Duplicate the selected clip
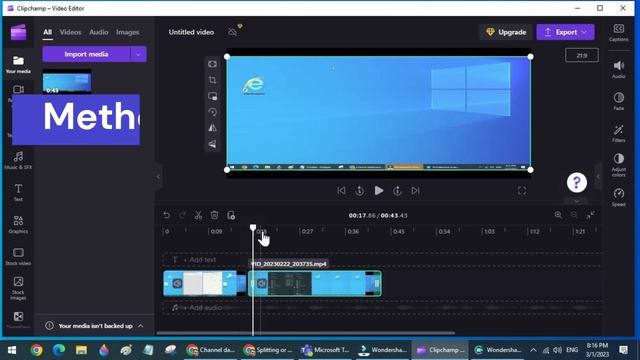Image resolution: width=640 pixels, height=360 pixels. pyautogui.click(x=231, y=215)
